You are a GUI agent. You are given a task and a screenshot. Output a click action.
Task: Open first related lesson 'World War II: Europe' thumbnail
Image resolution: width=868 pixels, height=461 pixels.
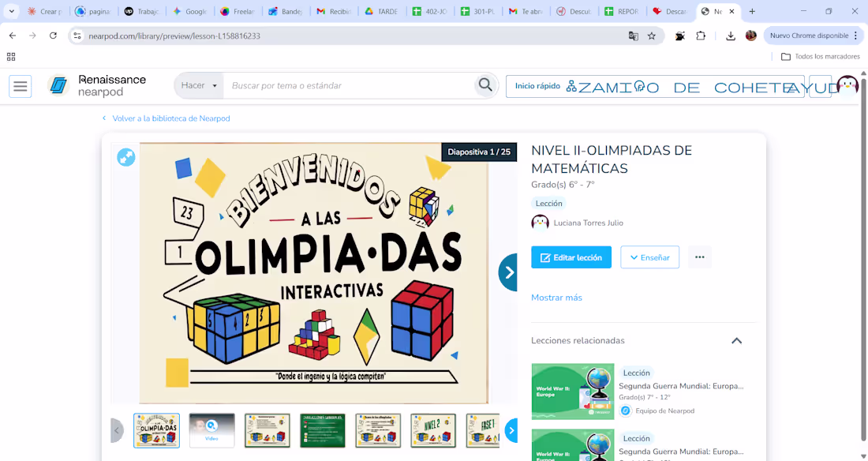click(572, 392)
